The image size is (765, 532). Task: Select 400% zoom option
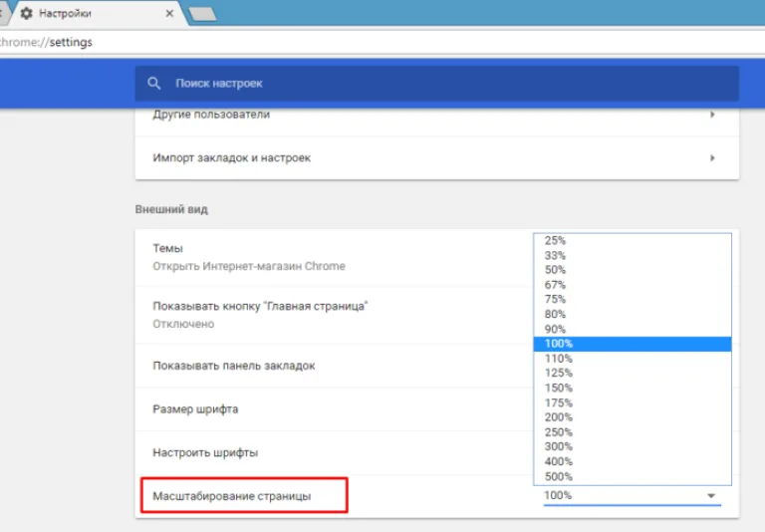point(633,461)
